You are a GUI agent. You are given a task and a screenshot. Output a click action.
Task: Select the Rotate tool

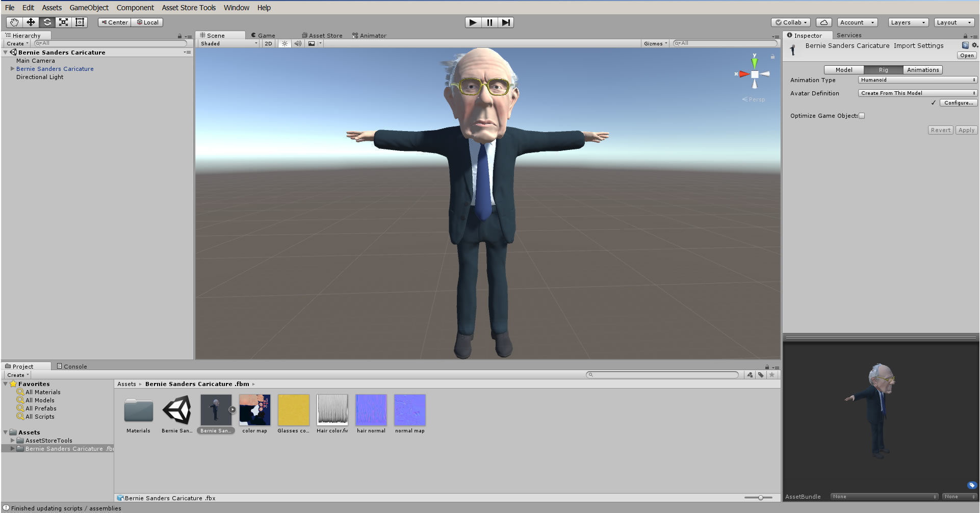(47, 22)
